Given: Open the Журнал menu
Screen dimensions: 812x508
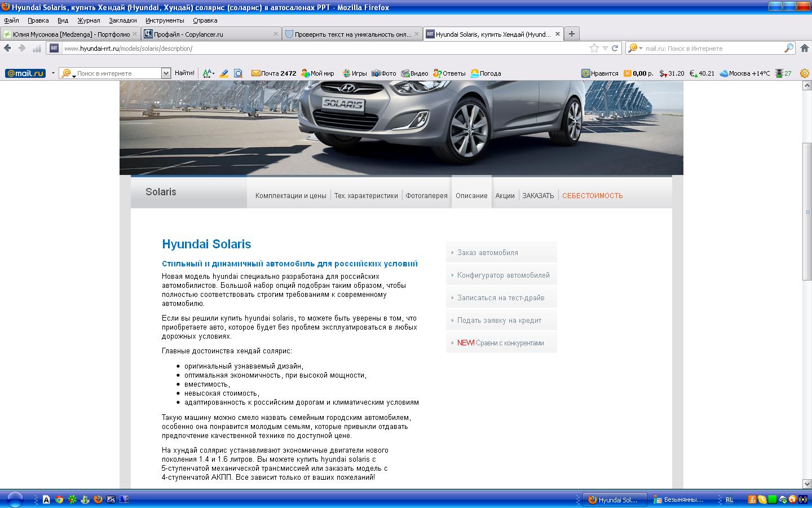Looking at the screenshot, I should 89,20.
